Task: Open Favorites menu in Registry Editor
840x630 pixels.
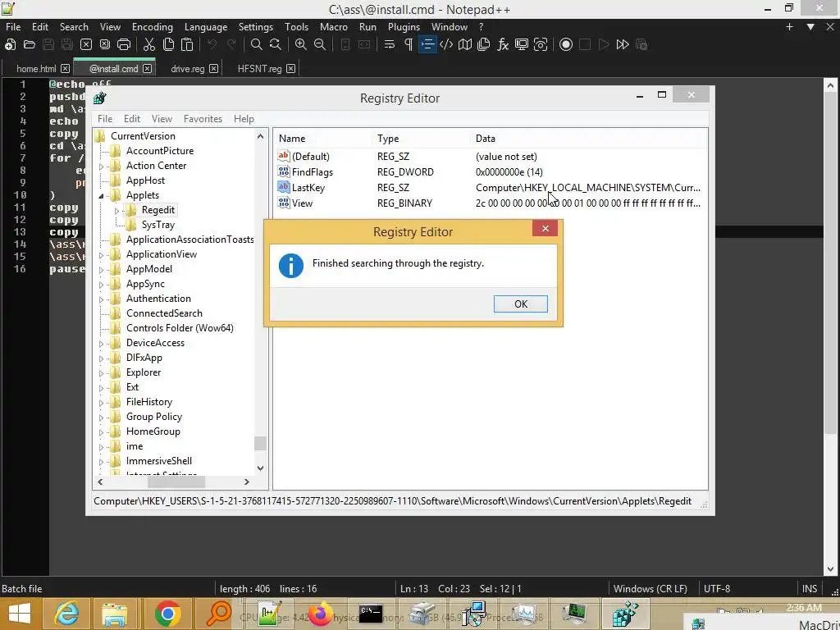Action: (203, 119)
